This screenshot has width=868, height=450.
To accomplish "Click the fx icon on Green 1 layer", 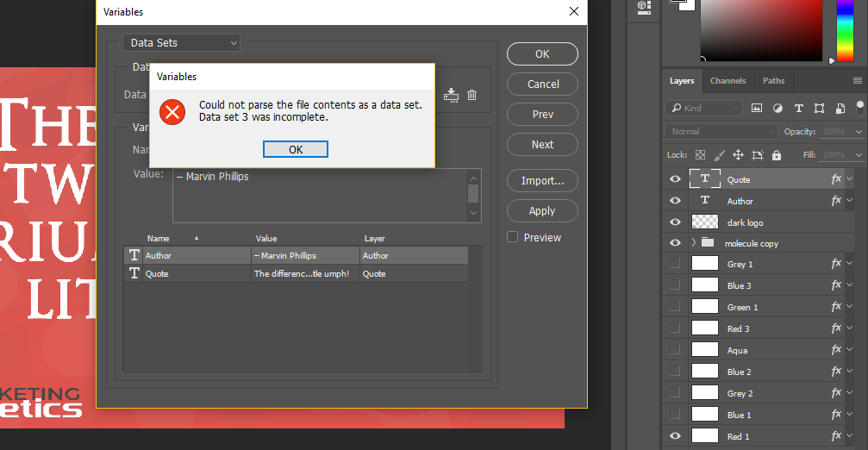I will coord(836,306).
